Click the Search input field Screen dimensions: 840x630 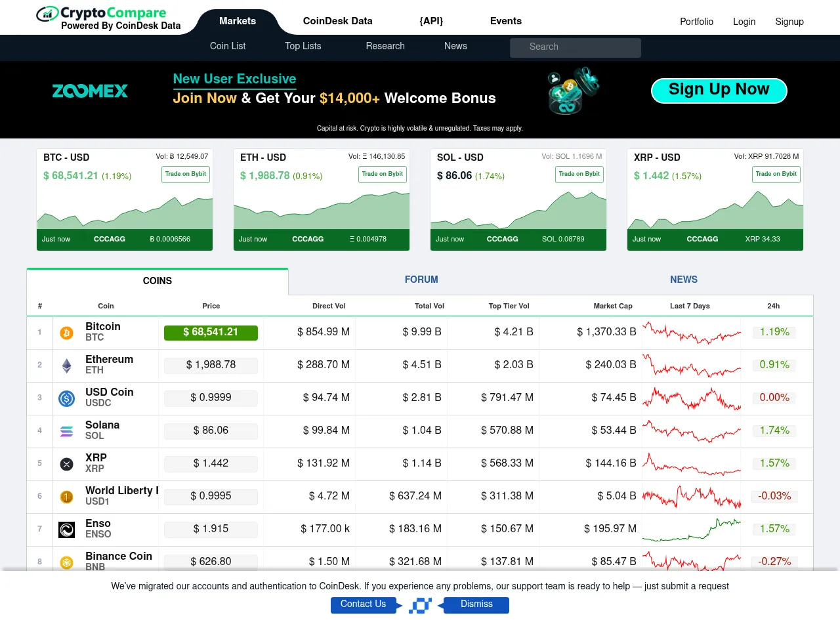click(x=575, y=47)
